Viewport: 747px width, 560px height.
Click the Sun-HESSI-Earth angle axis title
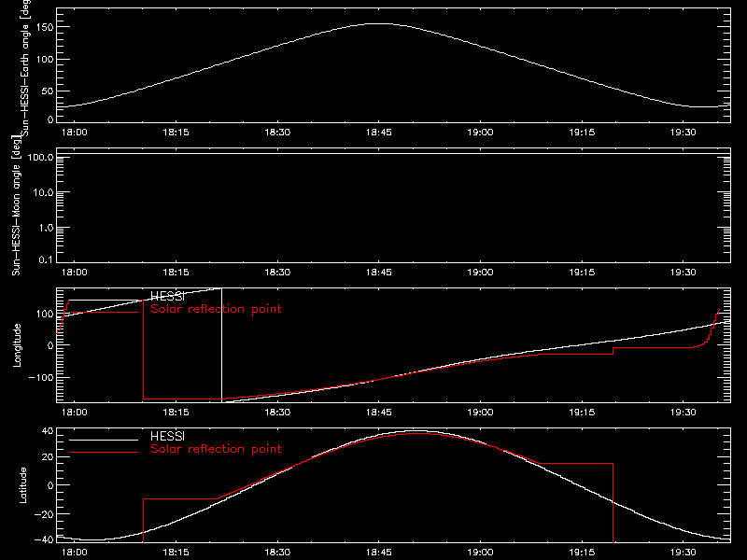pos(25,66)
